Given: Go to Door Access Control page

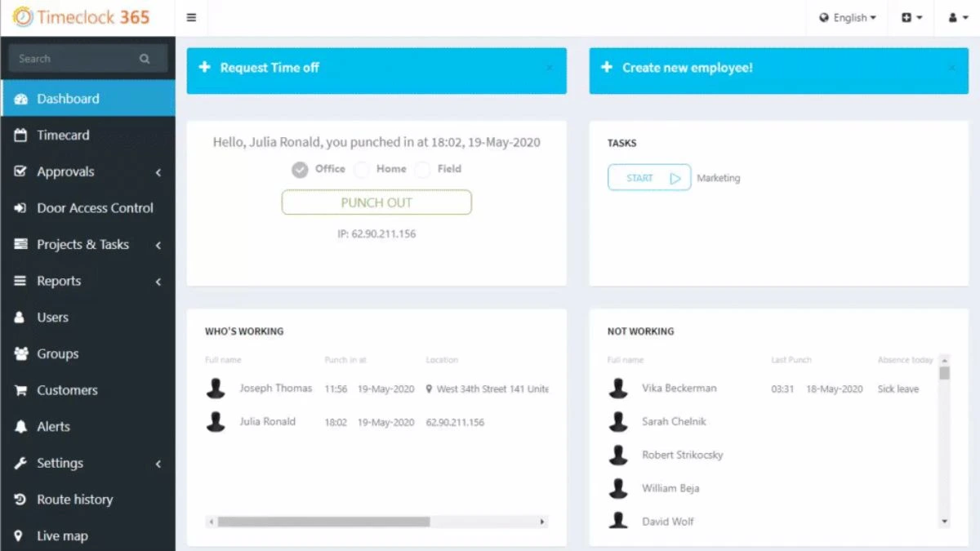Looking at the screenshot, I should point(95,208).
